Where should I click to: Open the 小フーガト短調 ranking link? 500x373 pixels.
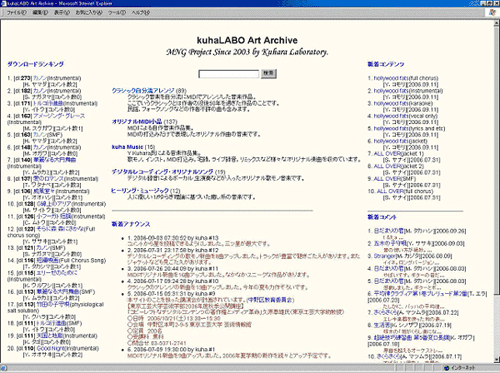pos(54,216)
